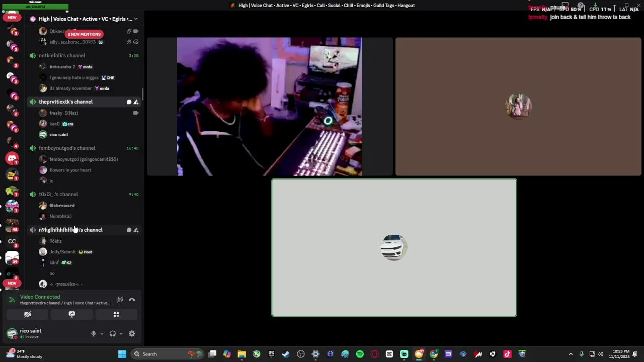Click the brown participant tile with avatar

point(518,107)
